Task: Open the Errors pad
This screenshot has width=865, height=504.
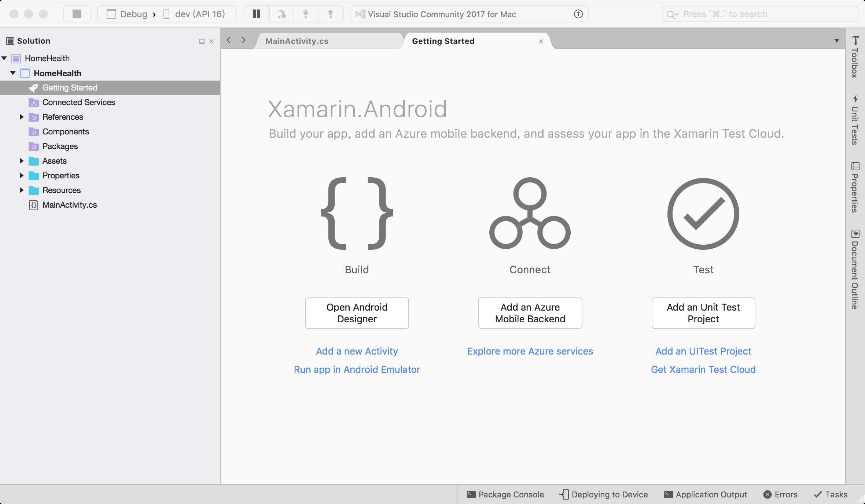Action: [x=780, y=494]
